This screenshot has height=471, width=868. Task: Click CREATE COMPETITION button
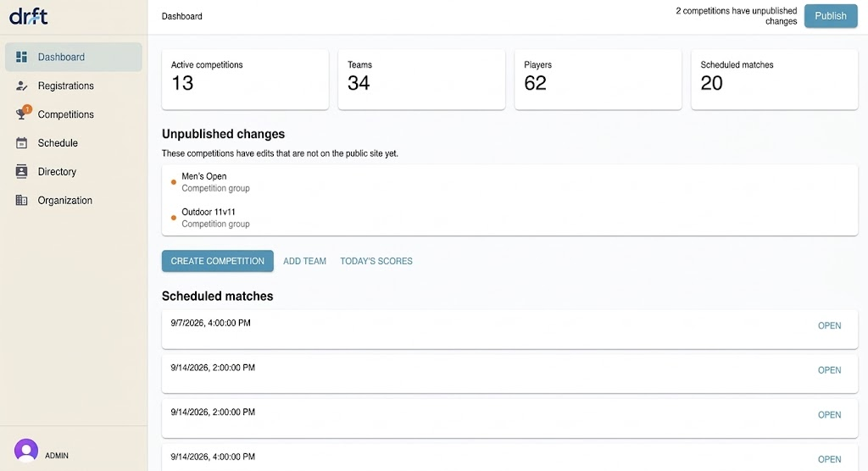click(218, 261)
